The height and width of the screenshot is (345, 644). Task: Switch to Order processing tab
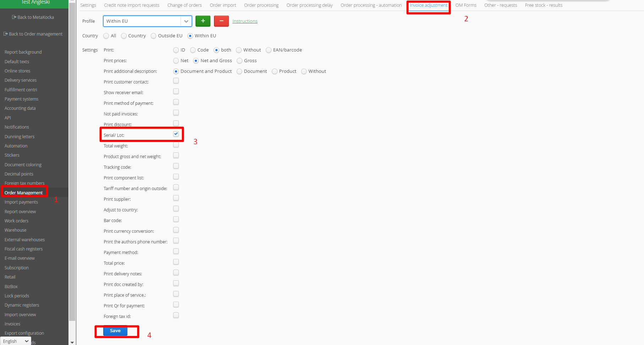261,5
